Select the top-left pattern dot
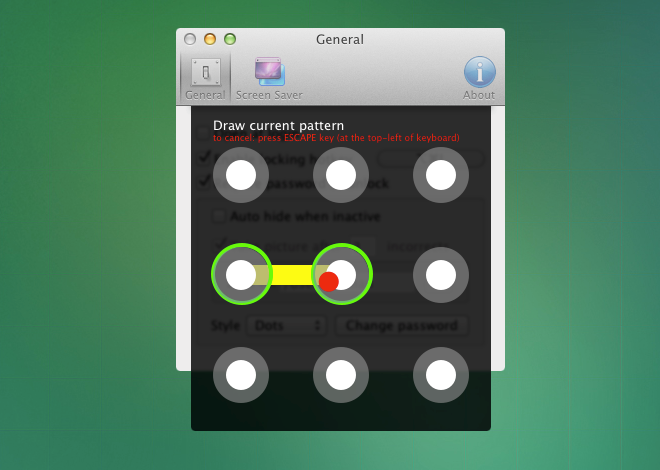 pos(241,175)
